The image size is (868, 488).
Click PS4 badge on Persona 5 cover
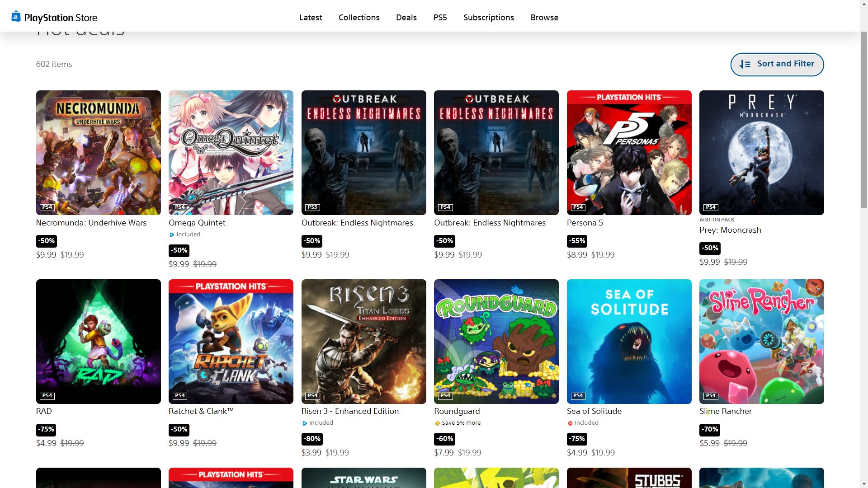point(578,207)
